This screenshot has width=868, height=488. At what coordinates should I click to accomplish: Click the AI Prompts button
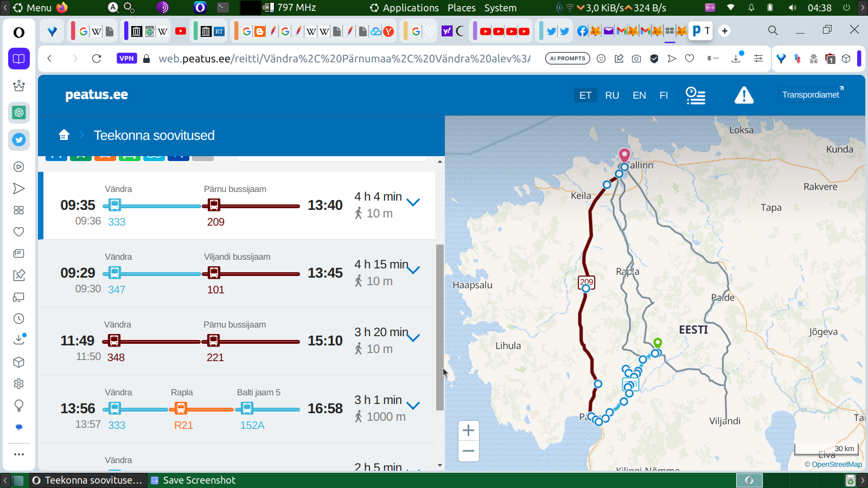coord(567,59)
